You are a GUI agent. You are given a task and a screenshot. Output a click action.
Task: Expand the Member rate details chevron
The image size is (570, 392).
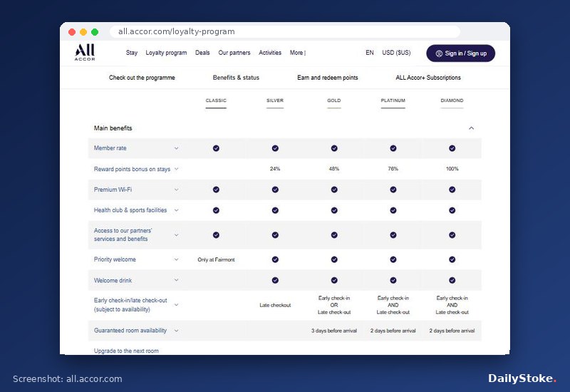coord(176,148)
